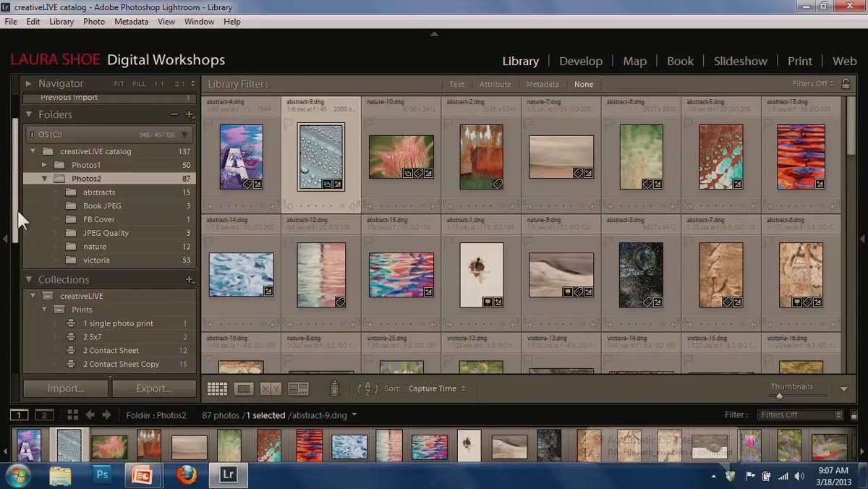
Task: Open Compare view (X|Y) icon
Action: coord(271,389)
